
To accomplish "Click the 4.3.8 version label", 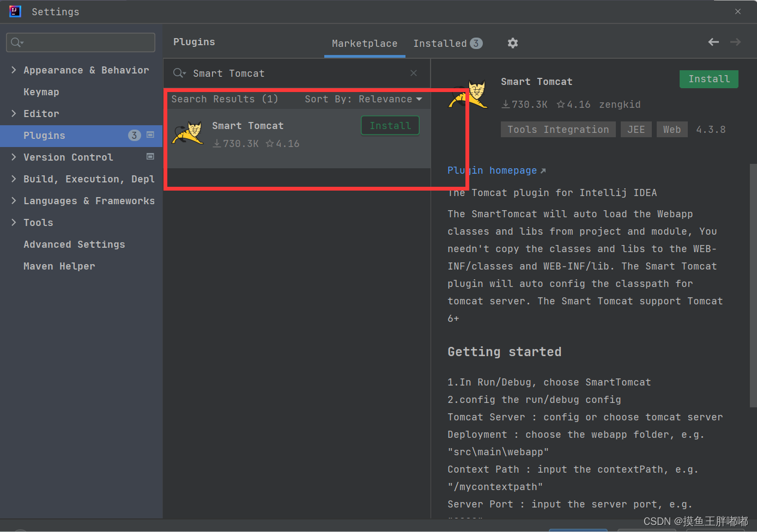I will tap(711, 130).
